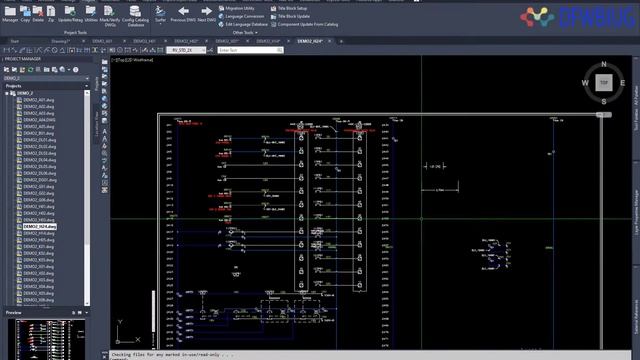The height and width of the screenshot is (360, 640).
Task: Collapse the DEMO_2 project tree node
Action: click(7, 93)
